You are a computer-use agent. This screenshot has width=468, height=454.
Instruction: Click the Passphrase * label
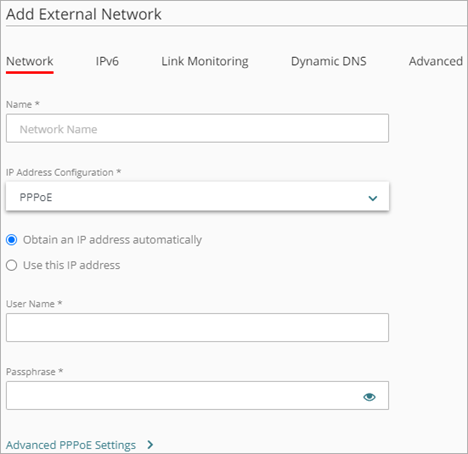click(34, 372)
